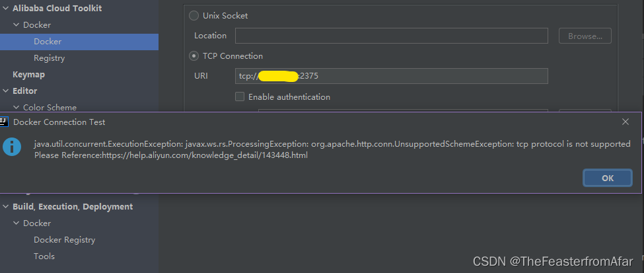This screenshot has width=644, height=273.
Task: Click into the URI text field
Action: point(392,76)
